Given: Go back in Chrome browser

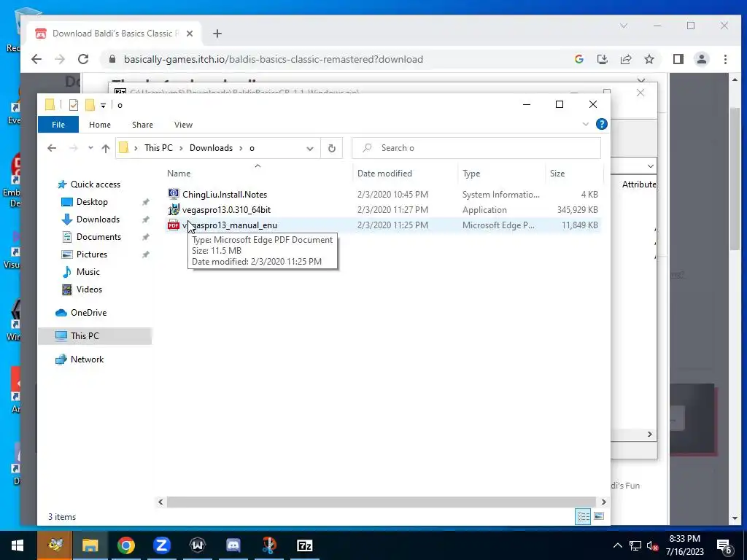Looking at the screenshot, I should (36, 59).
